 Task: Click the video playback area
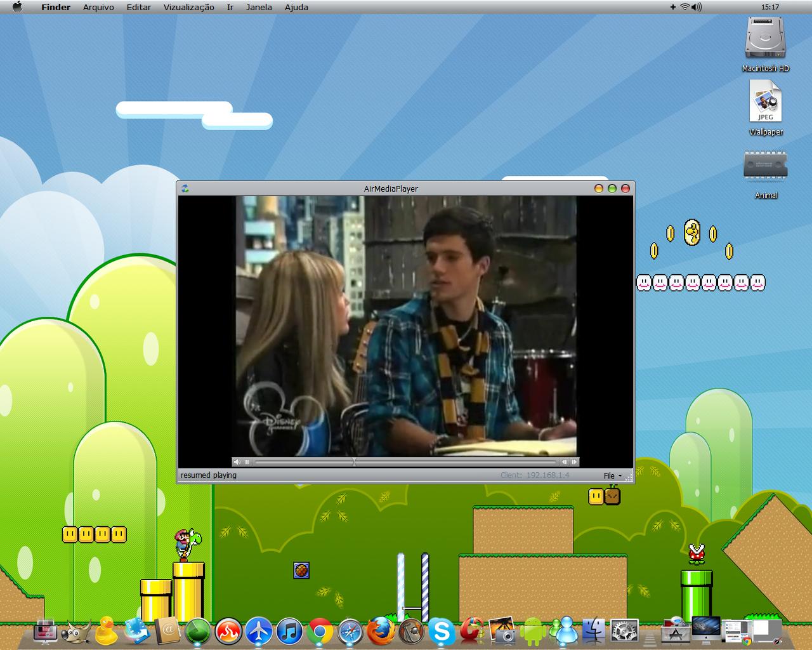coord(406,326)
